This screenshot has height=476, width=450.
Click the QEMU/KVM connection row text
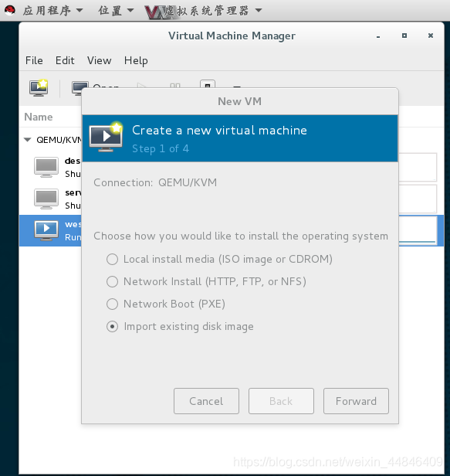pyautogui.click(x=59, y=140)
